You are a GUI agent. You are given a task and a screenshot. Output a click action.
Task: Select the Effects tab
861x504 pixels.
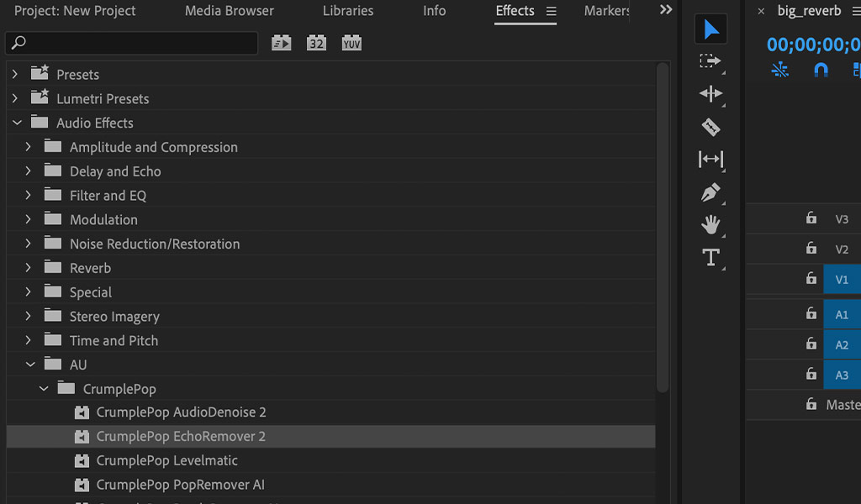[x=515, y=10]
